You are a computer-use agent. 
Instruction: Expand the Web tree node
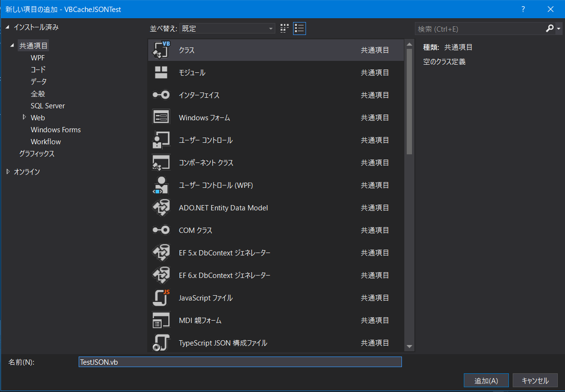24,117
